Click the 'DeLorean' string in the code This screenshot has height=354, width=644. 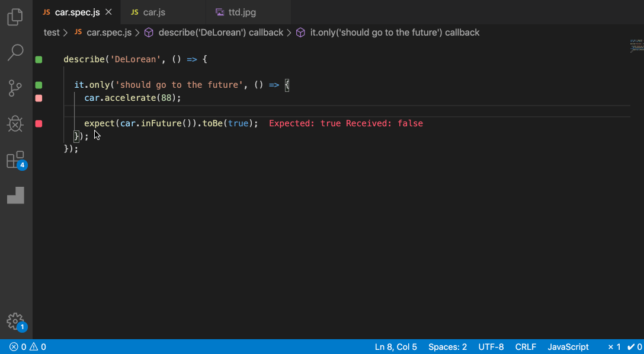[x=136, y=60]
